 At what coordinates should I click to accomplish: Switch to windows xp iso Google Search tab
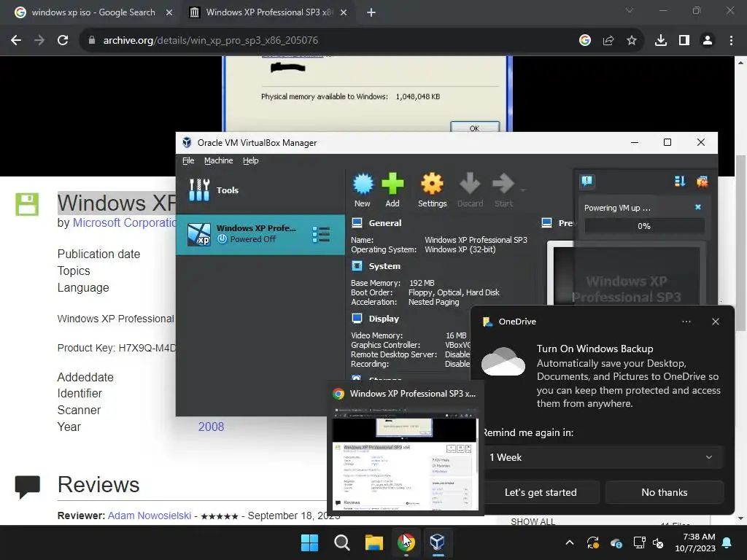(93, 12)
